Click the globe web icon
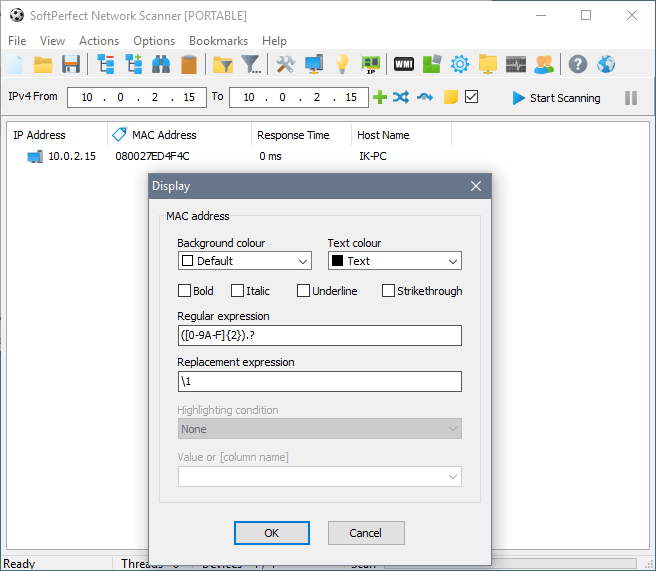 pyautogui.click(x=606, y=64)
